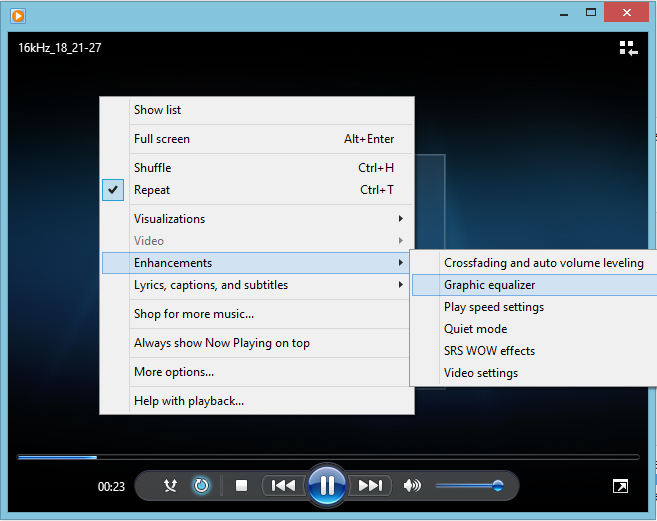
Task: Click the elapsed time 00:23
Action: coord(111,487)
